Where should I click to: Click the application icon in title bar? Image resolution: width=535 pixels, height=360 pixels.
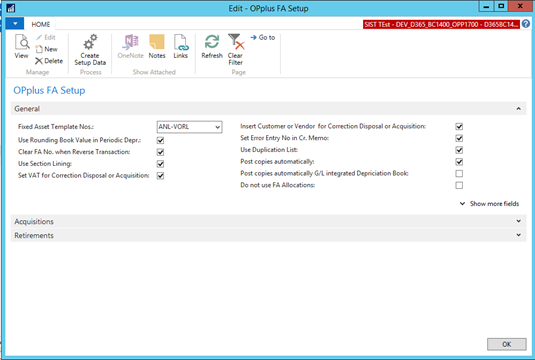[11, 8]
